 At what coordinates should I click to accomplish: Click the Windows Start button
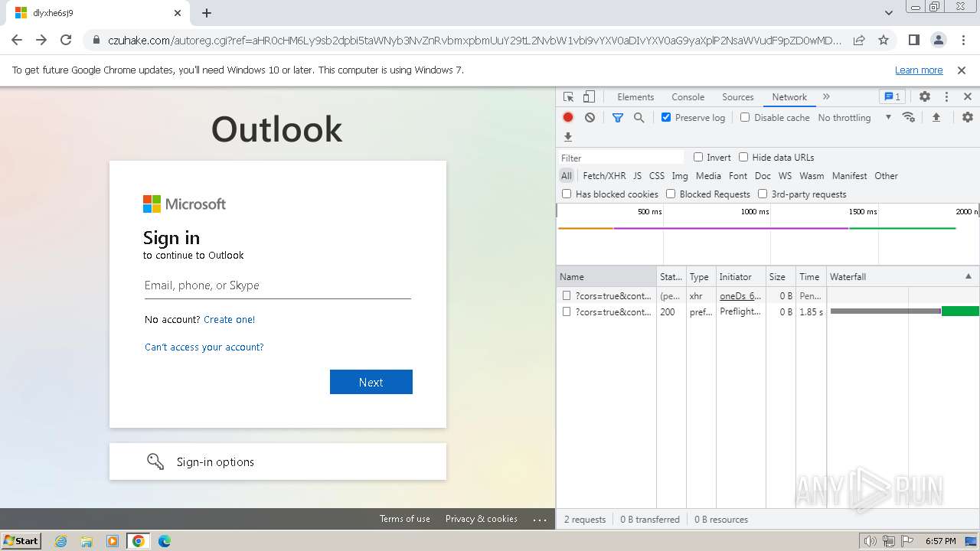click(21, 541)
